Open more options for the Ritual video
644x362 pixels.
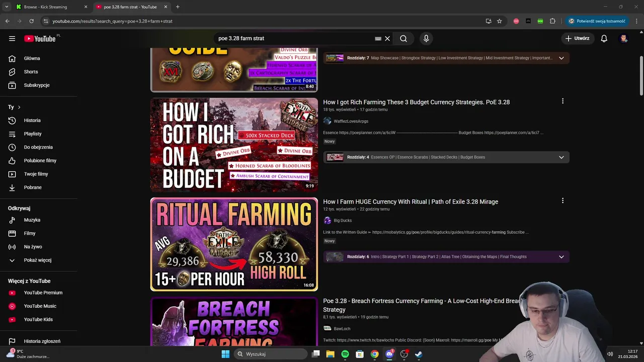click(562, 201)
